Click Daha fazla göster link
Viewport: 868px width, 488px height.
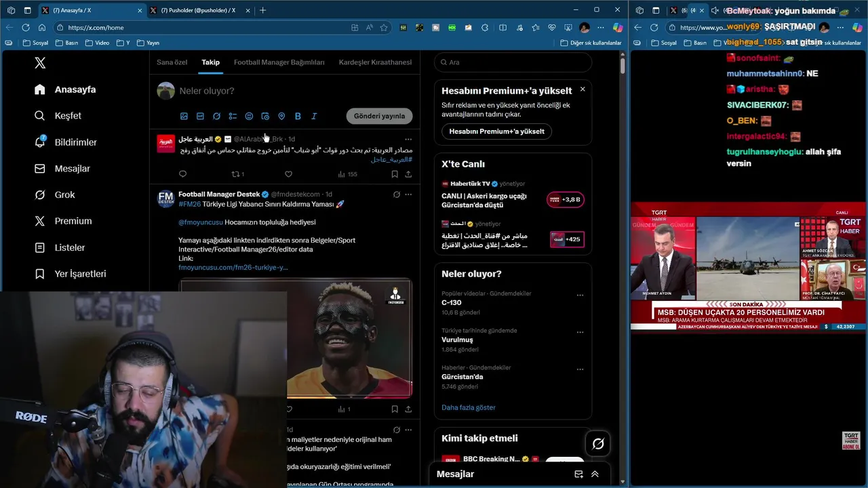point(469,407)
